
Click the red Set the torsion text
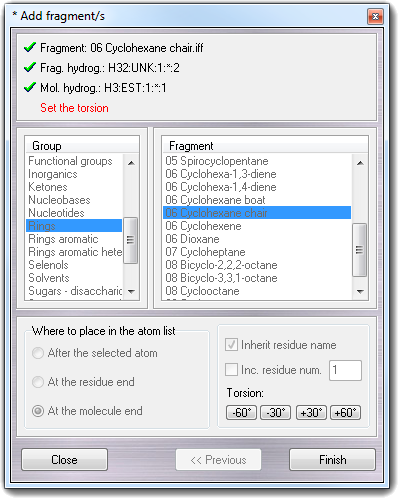click(74, 108)
